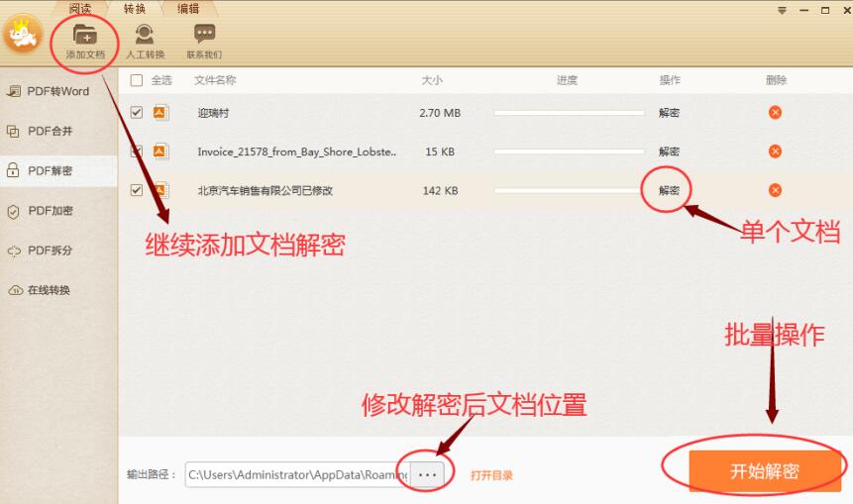Toggle the 全选 select-all checkbox

tap(137, 80)
